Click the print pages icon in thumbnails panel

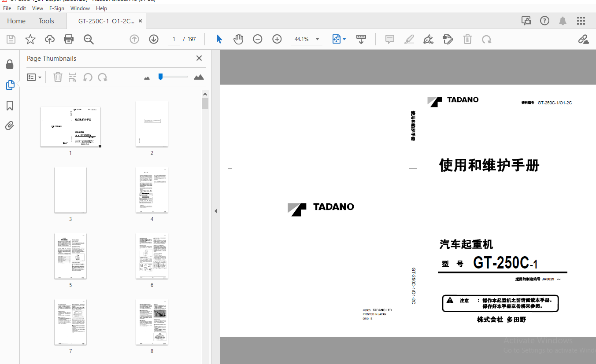coord(73,77)
